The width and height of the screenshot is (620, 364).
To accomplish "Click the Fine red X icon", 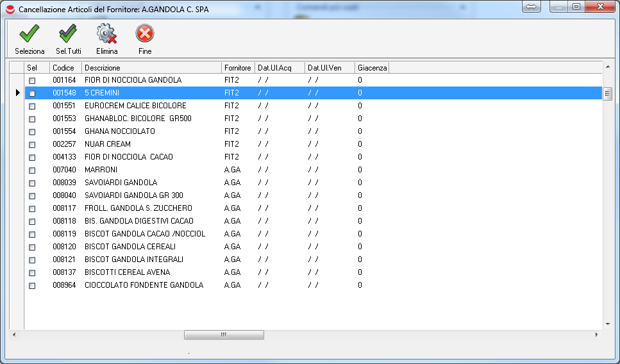I will 145,33.
